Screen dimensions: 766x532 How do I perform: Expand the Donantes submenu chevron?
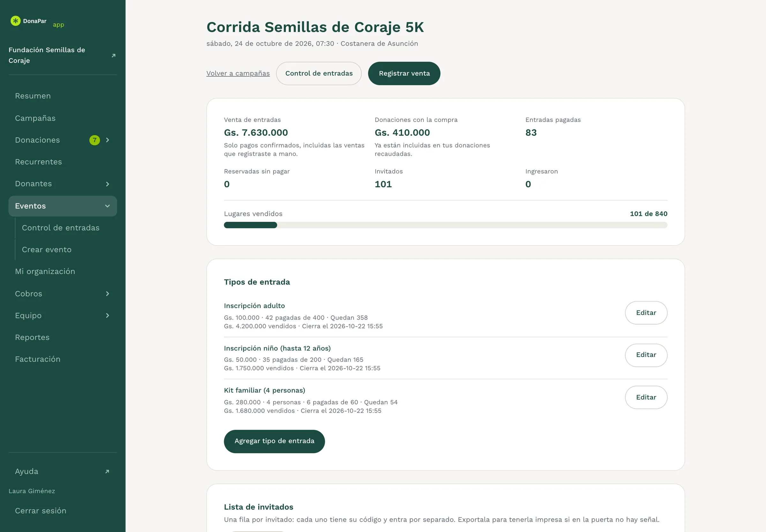coord(107,184)
